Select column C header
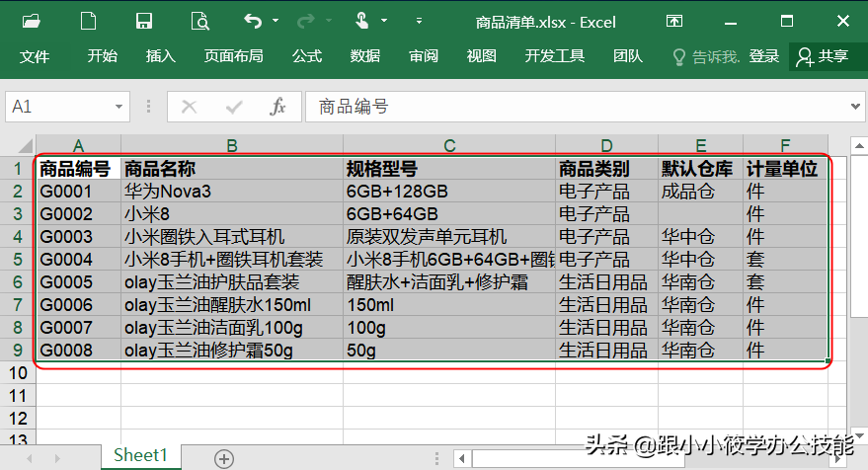This screenshot has height=470, width=868. coord(449,145)
